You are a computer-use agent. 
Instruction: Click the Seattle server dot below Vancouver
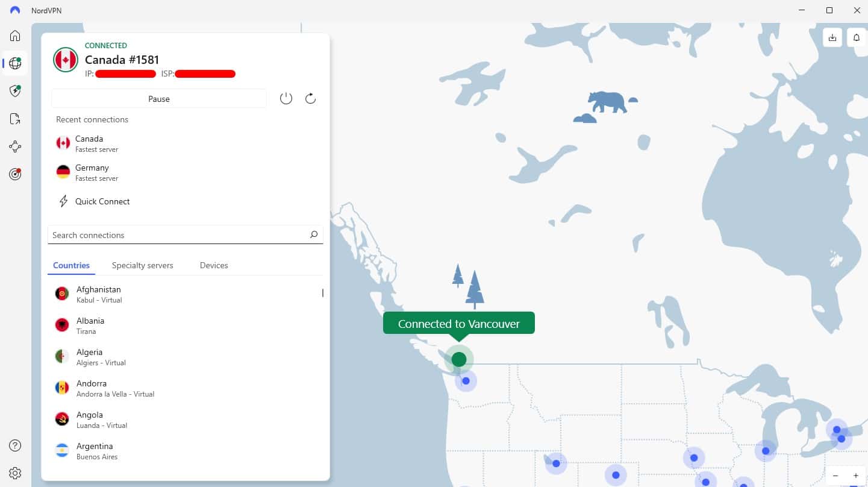[466, 381]
